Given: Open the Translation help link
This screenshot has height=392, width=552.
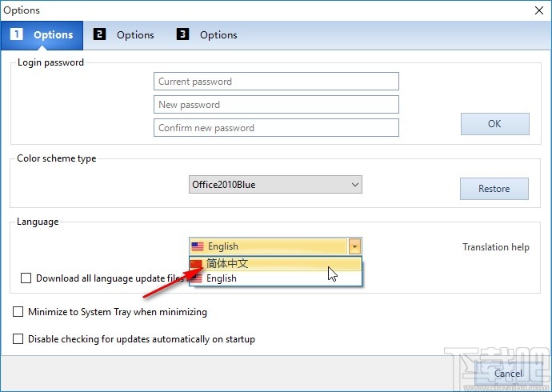Looking at the screenshot, I should 496,247.
